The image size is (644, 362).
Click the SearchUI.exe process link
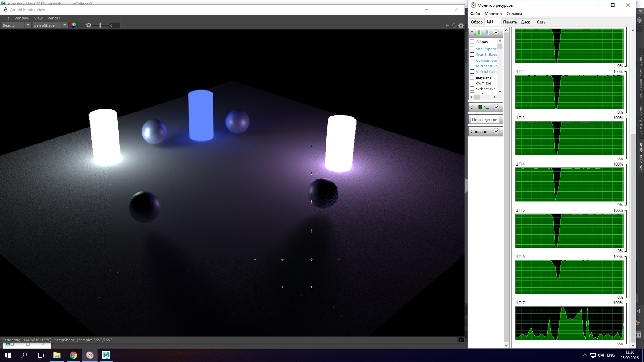point(486,55)
